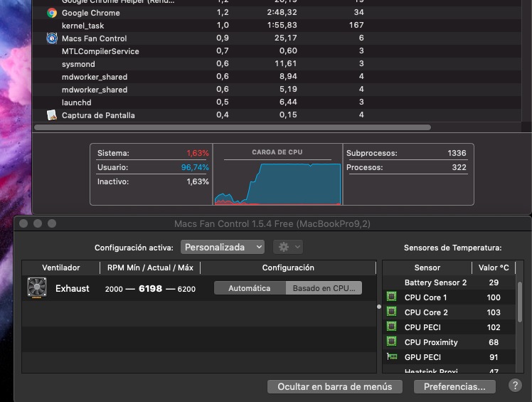Click the Exhaust fan icon

tap(36, 288)
